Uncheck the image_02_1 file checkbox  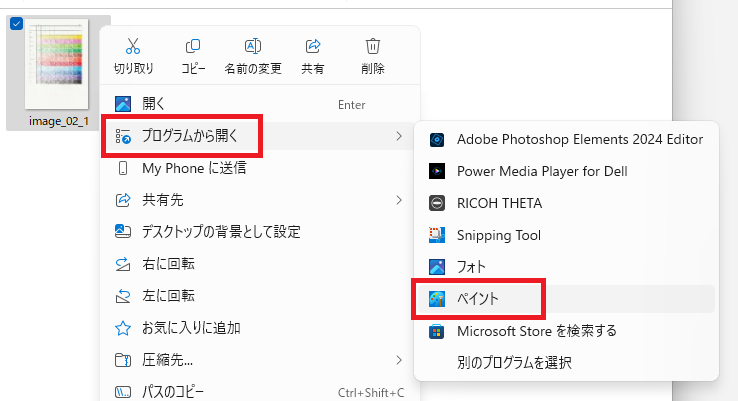click(x=16, y=23)
